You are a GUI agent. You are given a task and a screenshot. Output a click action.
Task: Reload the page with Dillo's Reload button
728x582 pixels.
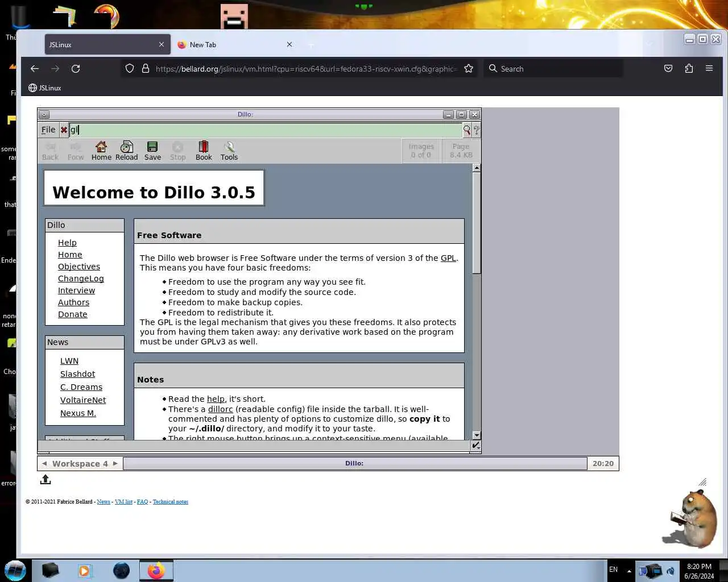pyautogui.click(x=127, y=151)
